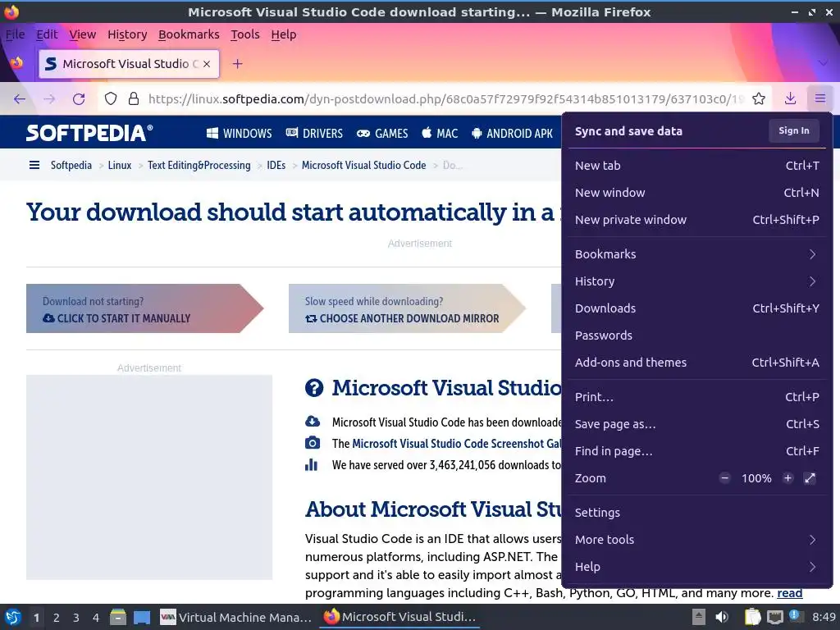
Task: Open Settings from the menu
Action: [697, 512]
